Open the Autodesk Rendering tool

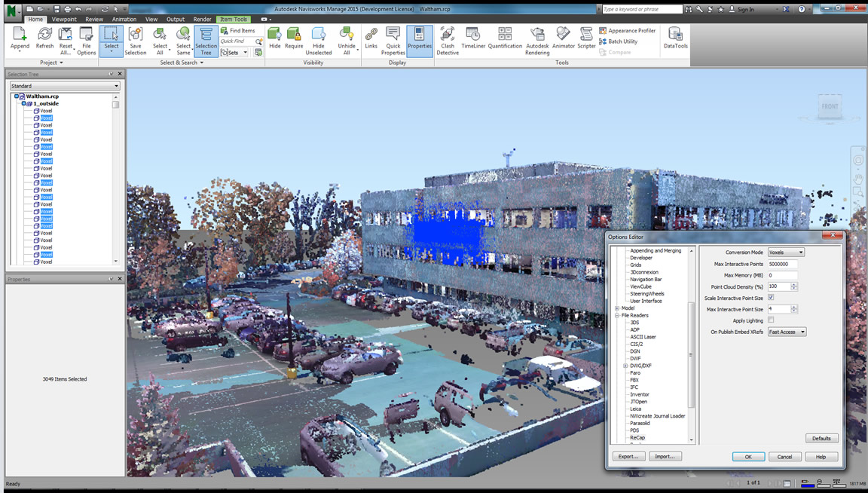[x=537, y=41]
